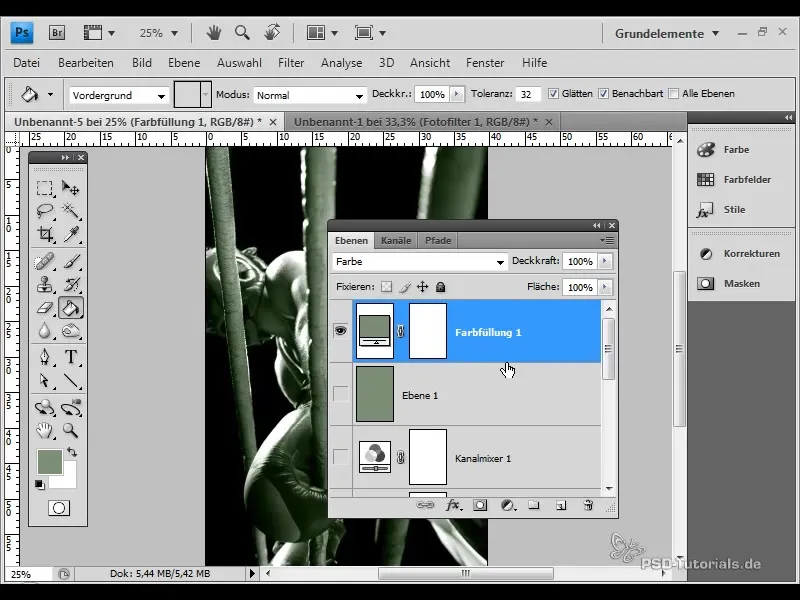Click the link layers icon

pos(425,505)
